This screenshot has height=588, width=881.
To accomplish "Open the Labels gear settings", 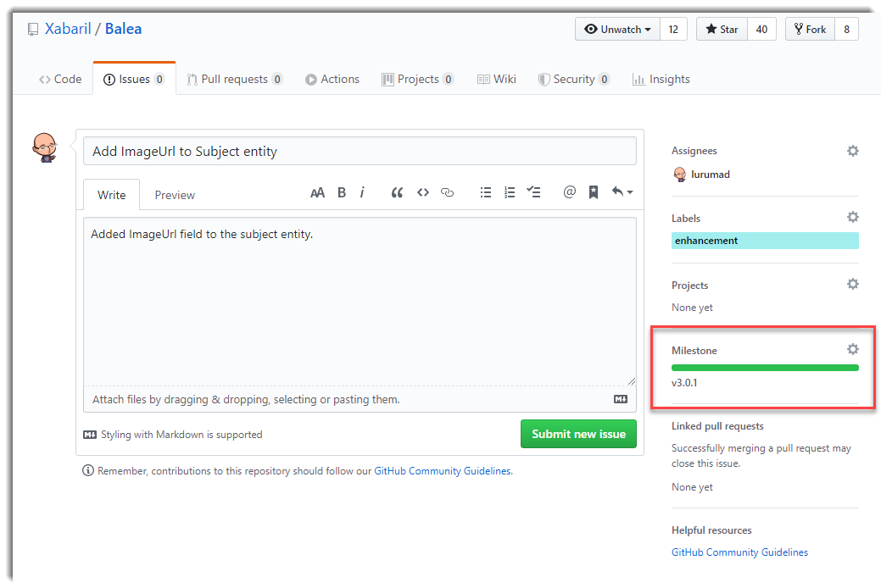I will pyautogui.click(x=853, y=218).
